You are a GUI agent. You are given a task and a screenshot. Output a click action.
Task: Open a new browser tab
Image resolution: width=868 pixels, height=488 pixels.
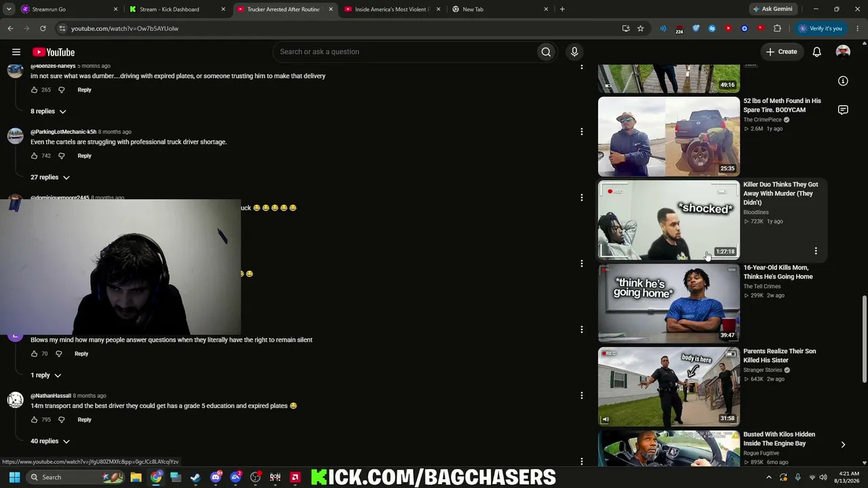(x=562, y=9)
